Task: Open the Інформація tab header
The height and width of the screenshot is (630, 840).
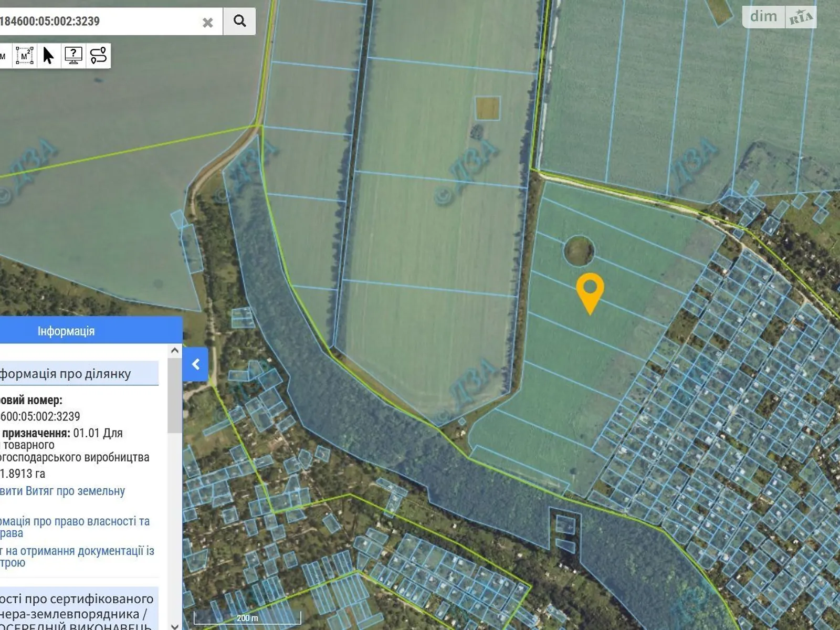Action: (x=66, y=331)
